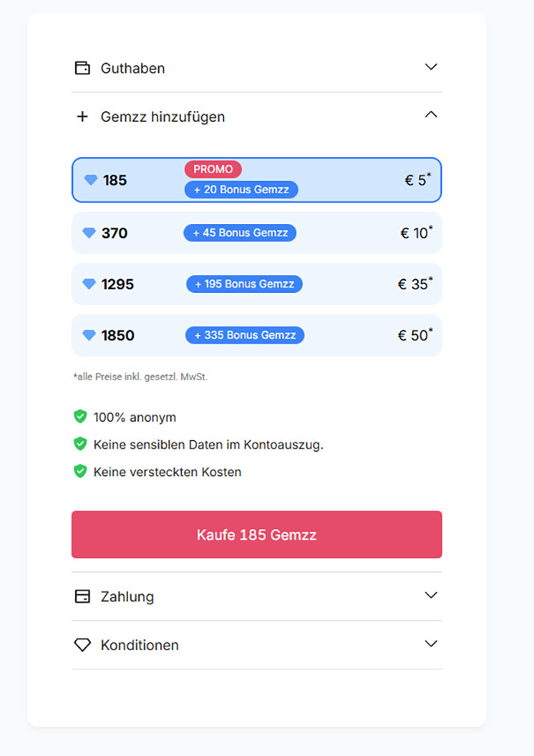Image resolution: width=534 pixels, height=756 pixels.
Task: Click the plus icon next to Gemzz hinzufügen
Action: [83, 117]
